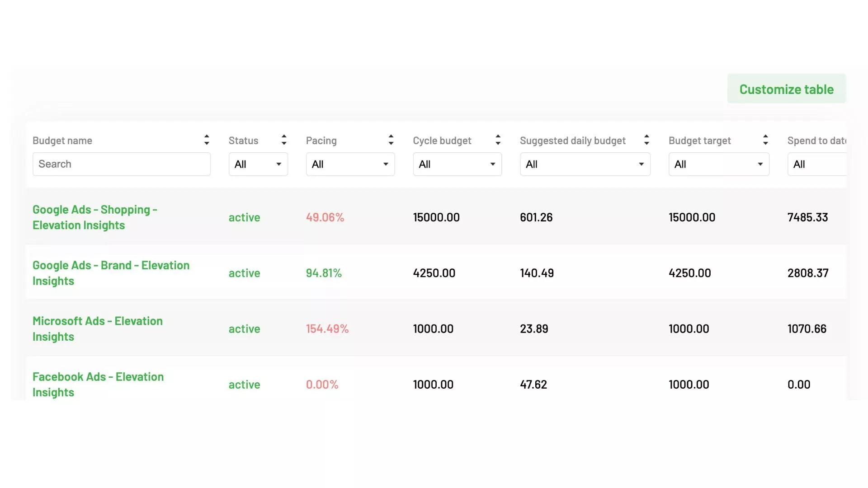Open Facebook Ads Elevation Insights budget
Image resolution: width=868 pixels, height=488 pixels.
pyautogui.click(x=98, y=384)
